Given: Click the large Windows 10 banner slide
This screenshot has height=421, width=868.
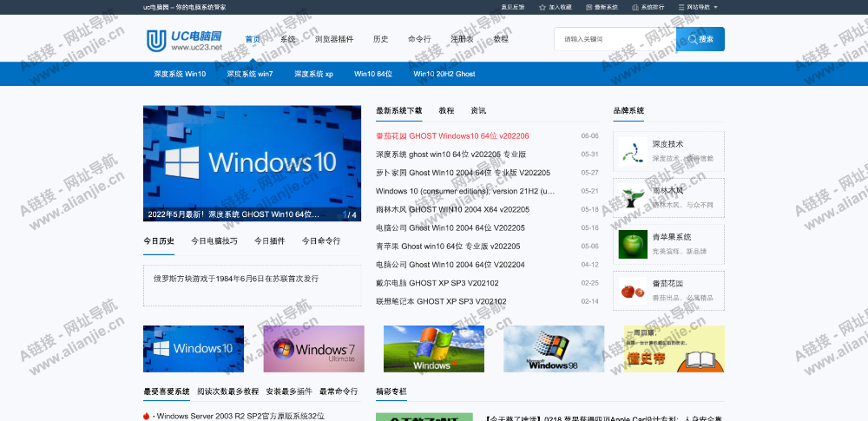Looking at the screenshot, I should pos(252,163).
